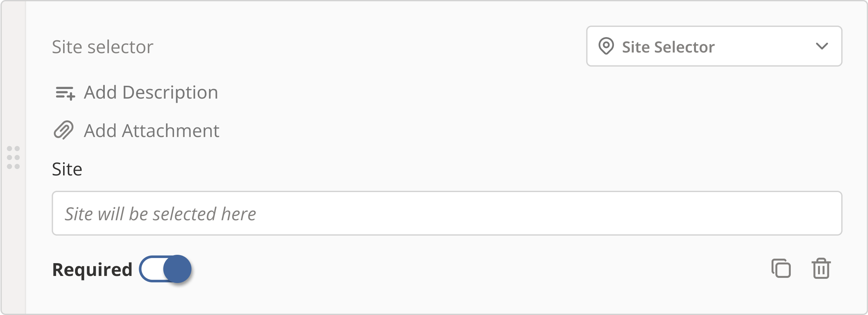Click the paperclip attachment icon
868x315 pixels.
pos(64,130)
